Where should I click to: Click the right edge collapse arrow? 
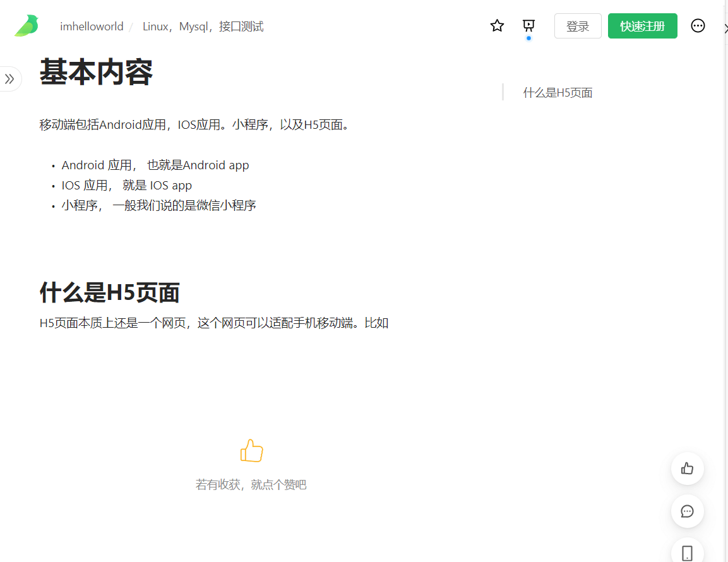pyautogui.click(x=725, y=29)
